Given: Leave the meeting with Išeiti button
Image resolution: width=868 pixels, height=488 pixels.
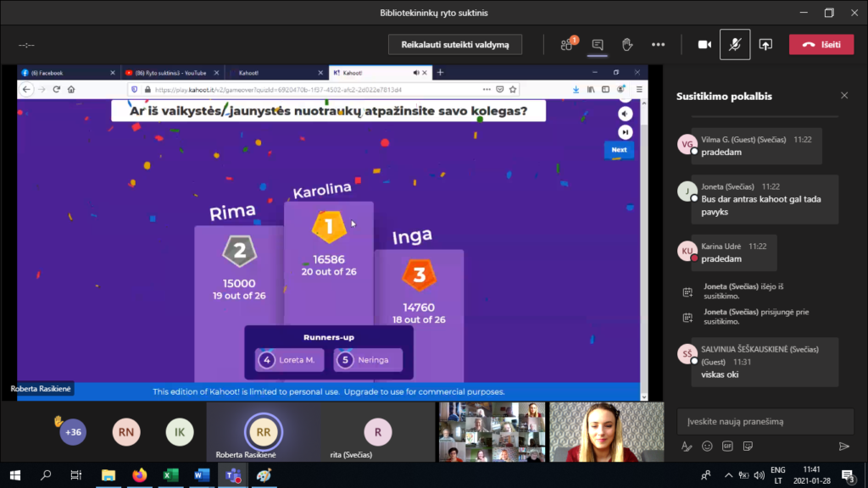Looking at the screenshot, I should pyautogui.click(x=821, y=45).
